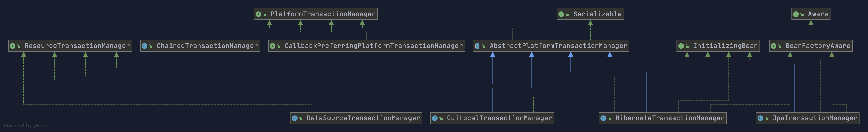Click the ChainedTransactionManager class icon
The image size is (868, 132).
coord(145,46)
